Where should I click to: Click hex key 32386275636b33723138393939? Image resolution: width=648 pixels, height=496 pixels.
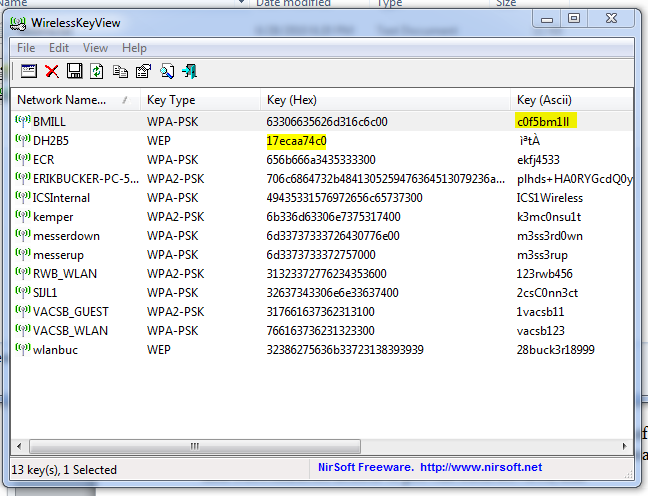pyautogui.click(x=345, y=350)
